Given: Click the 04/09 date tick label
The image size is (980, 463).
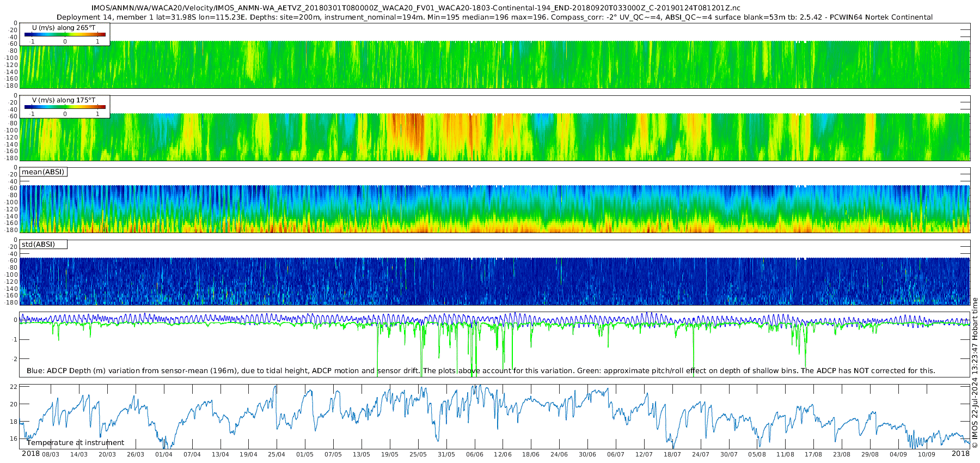Looking at the screenshot, I should click(x=898, y=454).
